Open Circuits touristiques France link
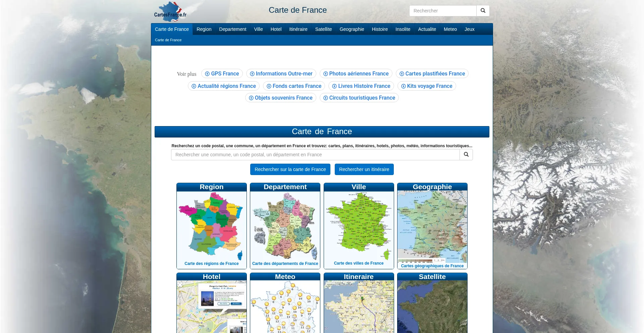 point(359,98)
